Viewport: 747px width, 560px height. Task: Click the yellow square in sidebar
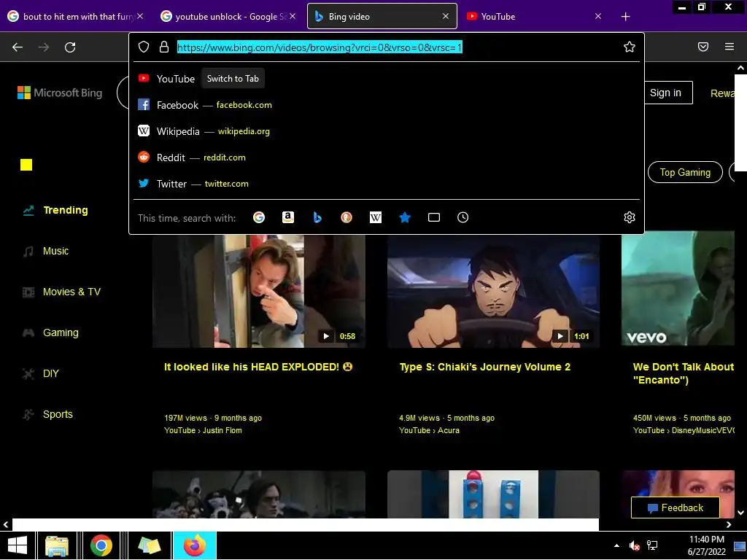click(x=26, y=165)
